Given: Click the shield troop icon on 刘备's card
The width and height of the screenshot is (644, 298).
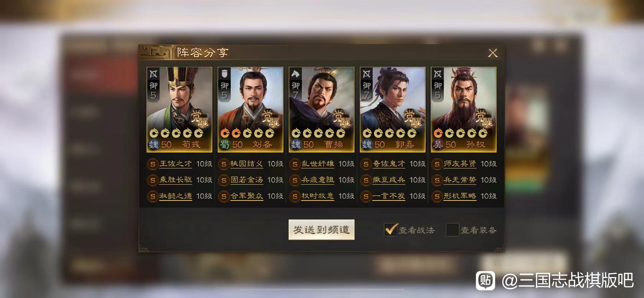Looking at the screenshot, I should (224, 74).
